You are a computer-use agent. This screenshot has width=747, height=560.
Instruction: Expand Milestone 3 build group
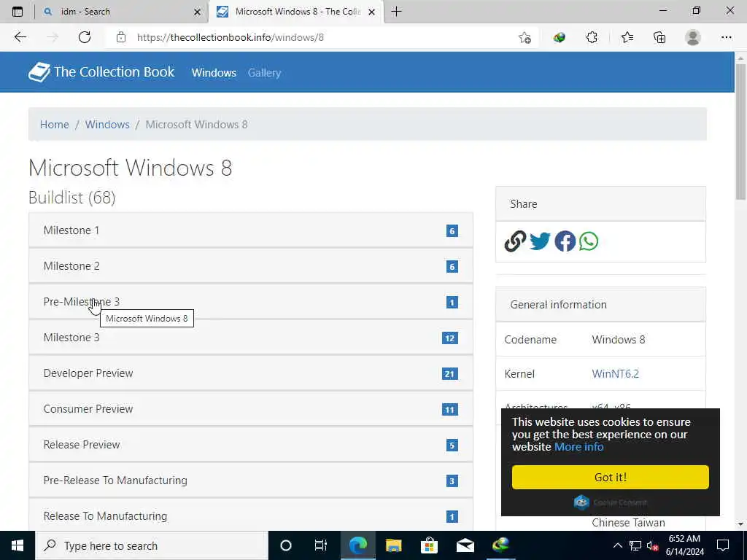pos(251,338)
